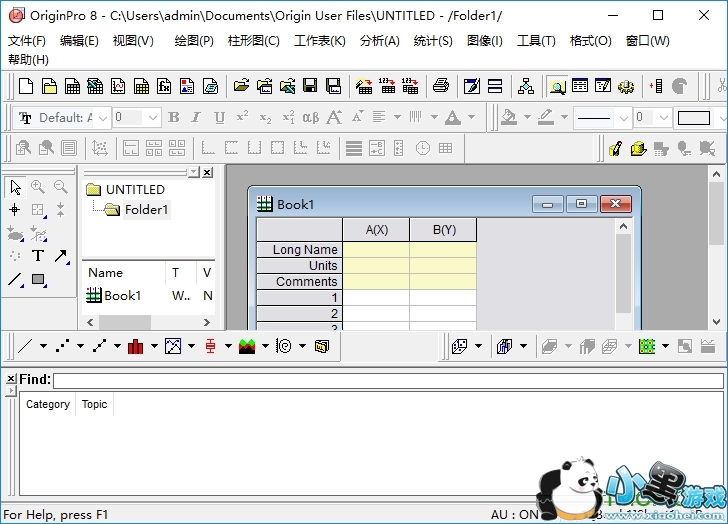
Task: Click the Print icon
Action: tap(441, 86)
